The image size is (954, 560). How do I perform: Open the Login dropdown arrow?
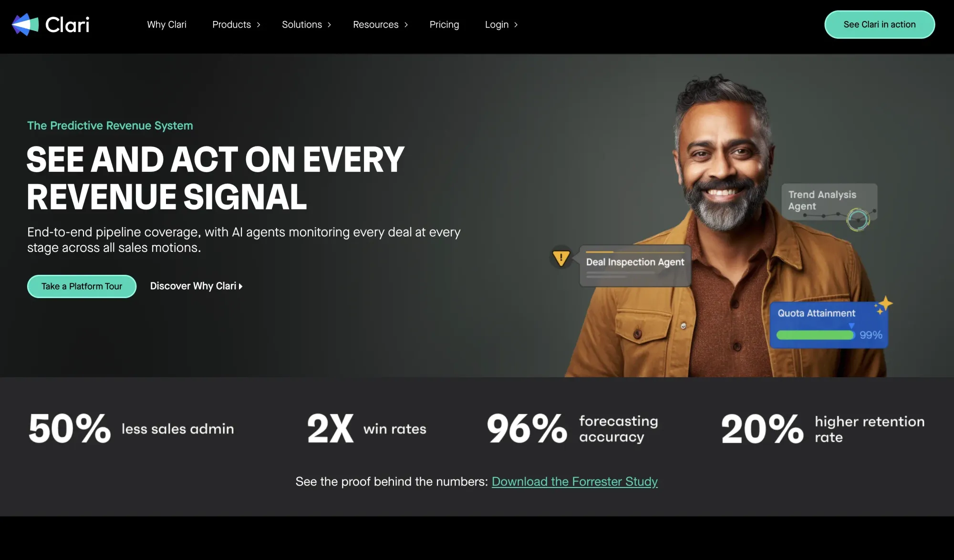point(516,25)
